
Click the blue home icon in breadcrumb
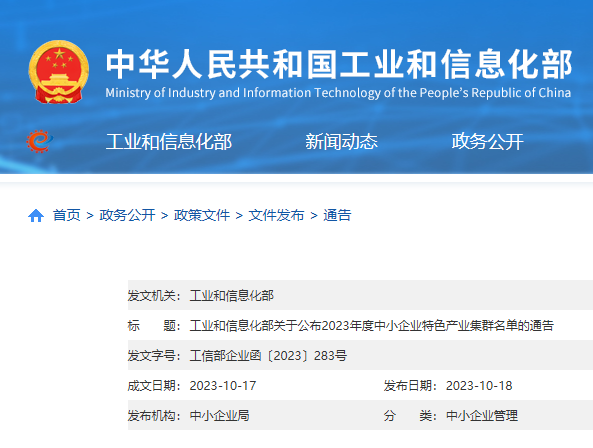click(36, 215)
